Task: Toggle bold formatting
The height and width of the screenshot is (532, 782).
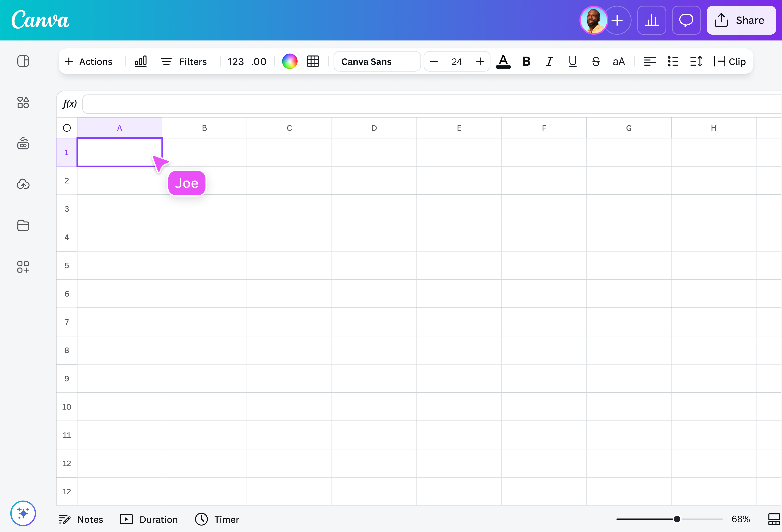Action: 526,61
